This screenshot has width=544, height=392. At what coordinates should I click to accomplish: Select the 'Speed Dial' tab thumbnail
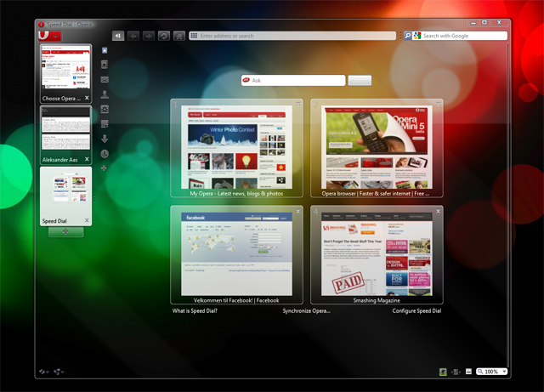click(66, 196)
